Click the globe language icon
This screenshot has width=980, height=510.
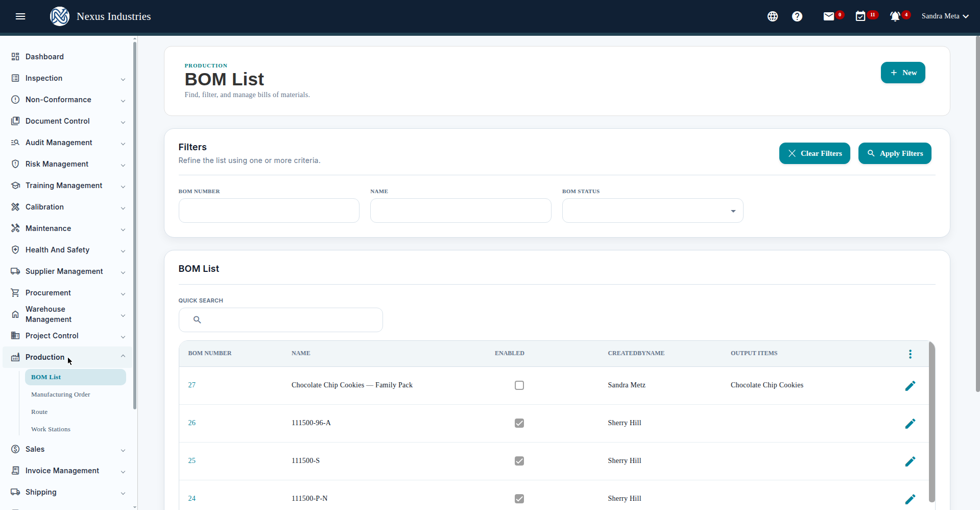tap(773, 16)
